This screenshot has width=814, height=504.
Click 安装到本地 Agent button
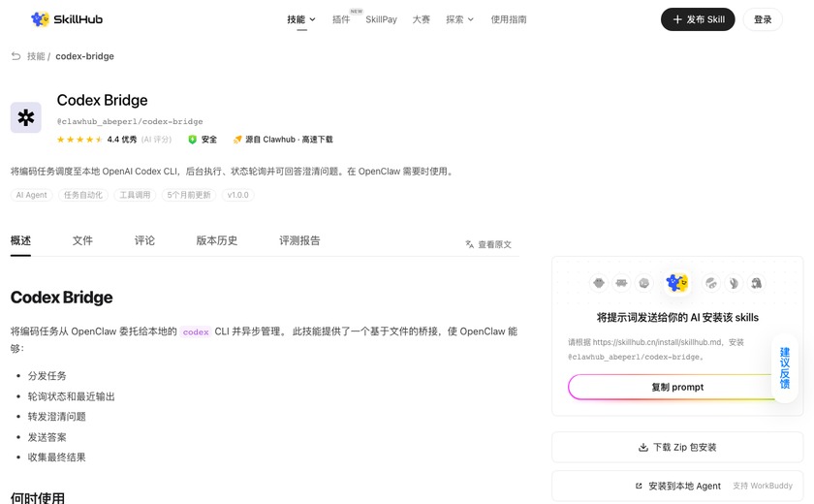[677, 486]
